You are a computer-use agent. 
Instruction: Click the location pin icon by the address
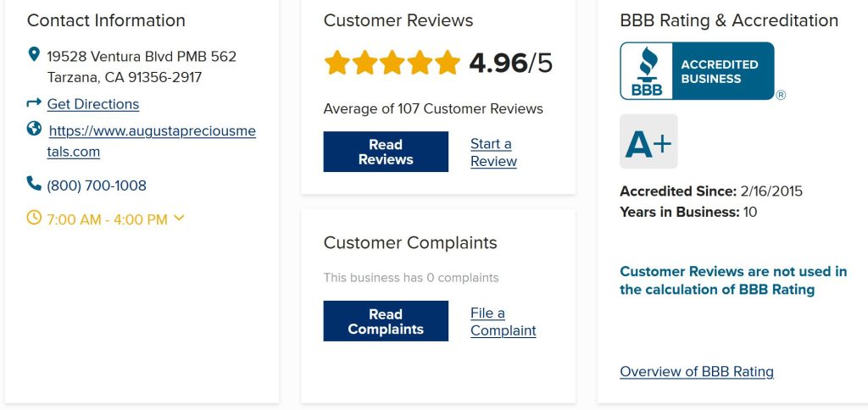point(34,54)
